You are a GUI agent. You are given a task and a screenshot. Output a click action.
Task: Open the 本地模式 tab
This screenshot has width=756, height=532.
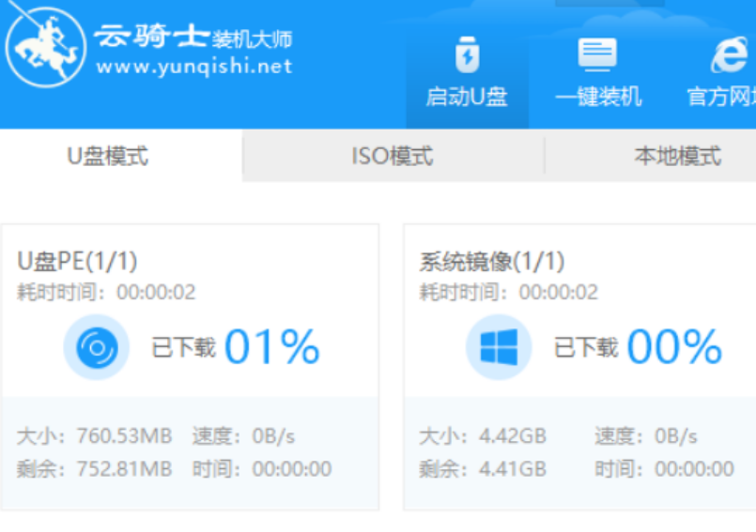click(x=677, y=156)
